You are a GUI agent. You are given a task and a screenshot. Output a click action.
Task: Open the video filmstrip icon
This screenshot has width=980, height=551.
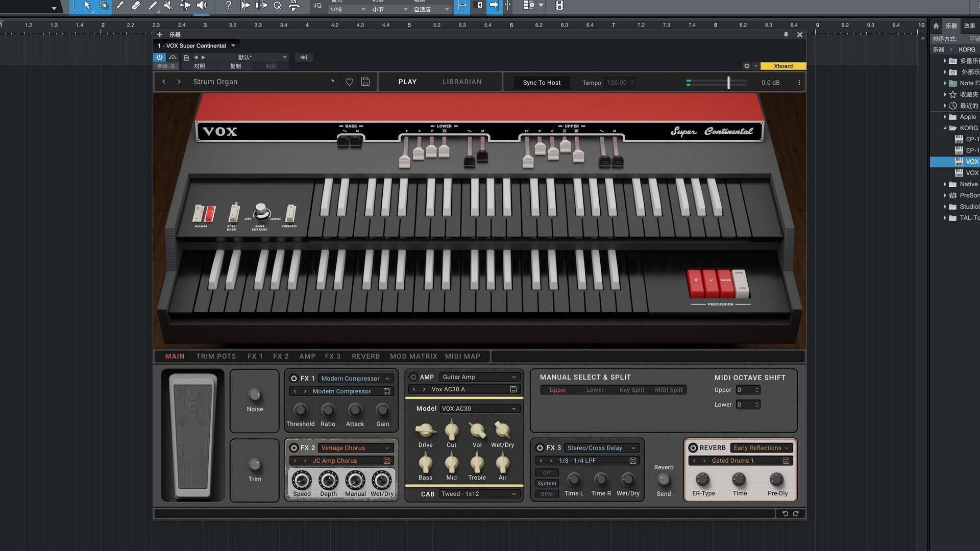pos(559,6)
